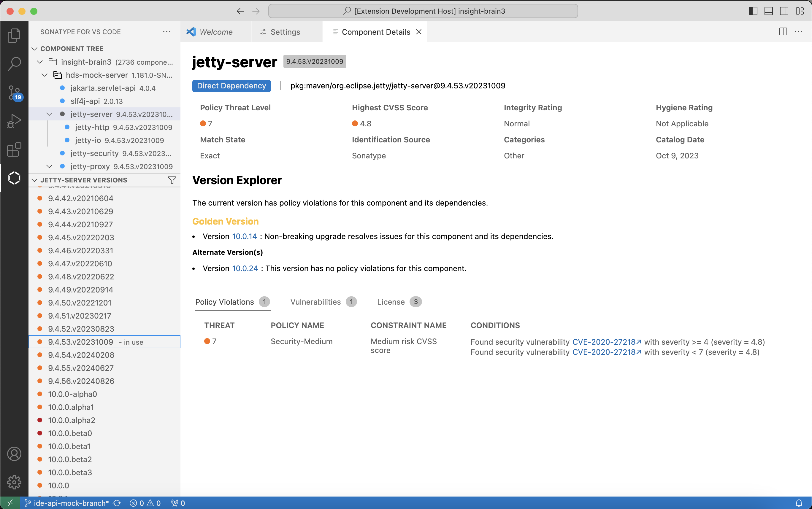The image size is (812, 509).
Task: Open alternate version 10.0.24 link
Action: (245, 268)
